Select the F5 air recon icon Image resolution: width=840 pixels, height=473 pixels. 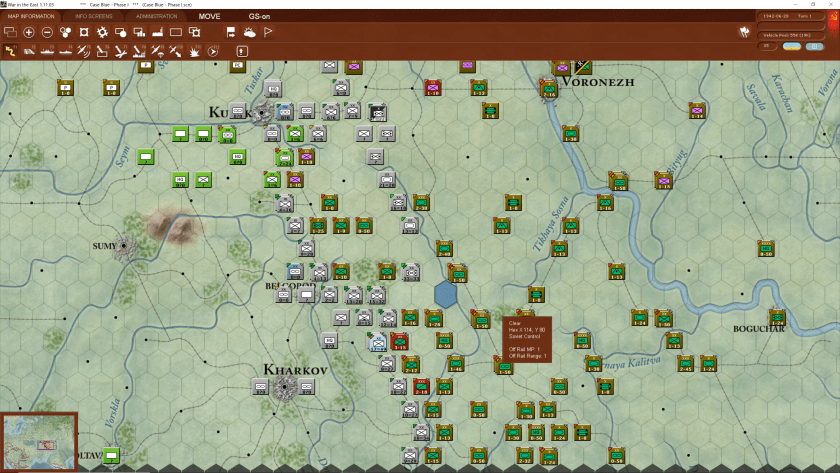[x=84, y=51]
